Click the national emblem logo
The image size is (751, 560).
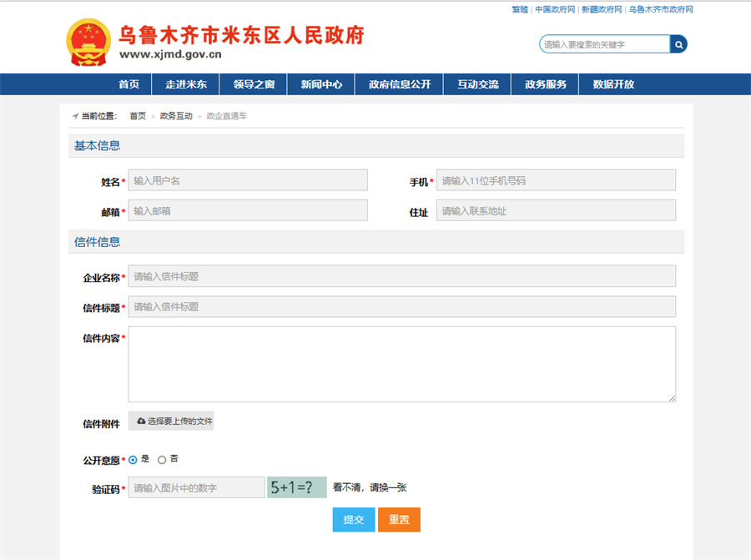(x=88, y=42)
